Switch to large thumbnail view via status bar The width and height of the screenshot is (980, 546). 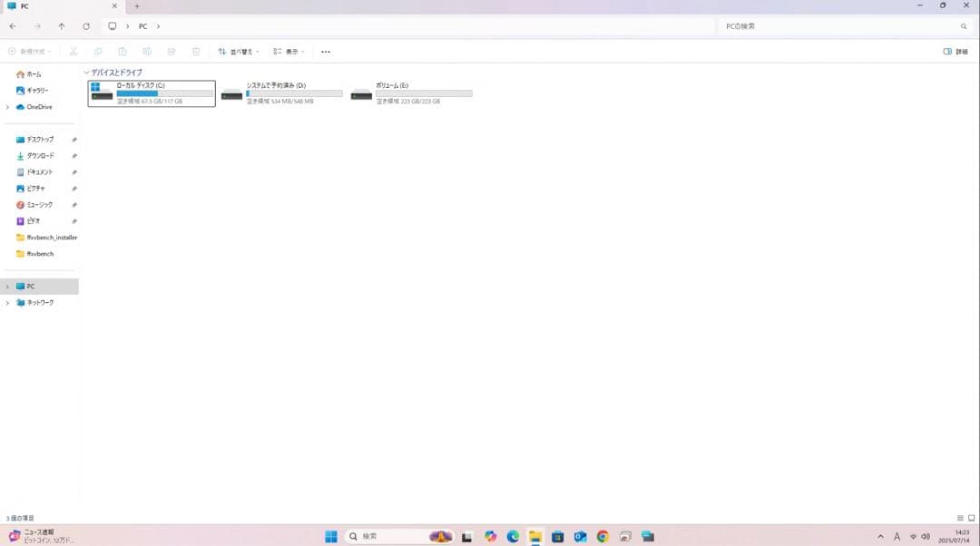click(x=972, y=517)
